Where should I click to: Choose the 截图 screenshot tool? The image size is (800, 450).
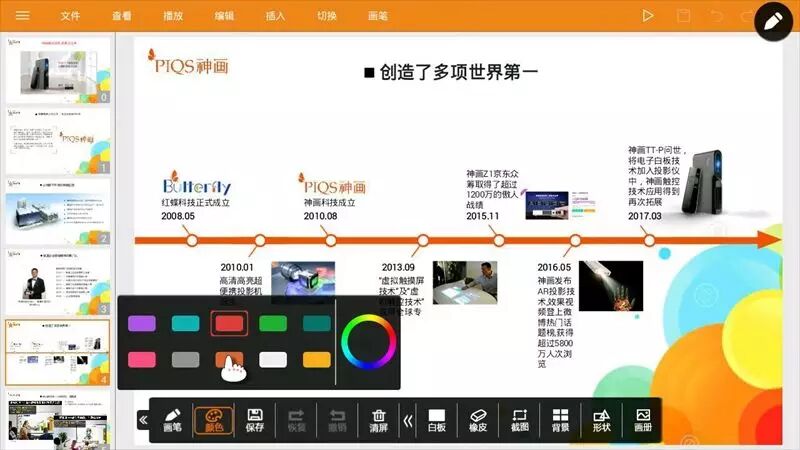[x=519, y=420]
